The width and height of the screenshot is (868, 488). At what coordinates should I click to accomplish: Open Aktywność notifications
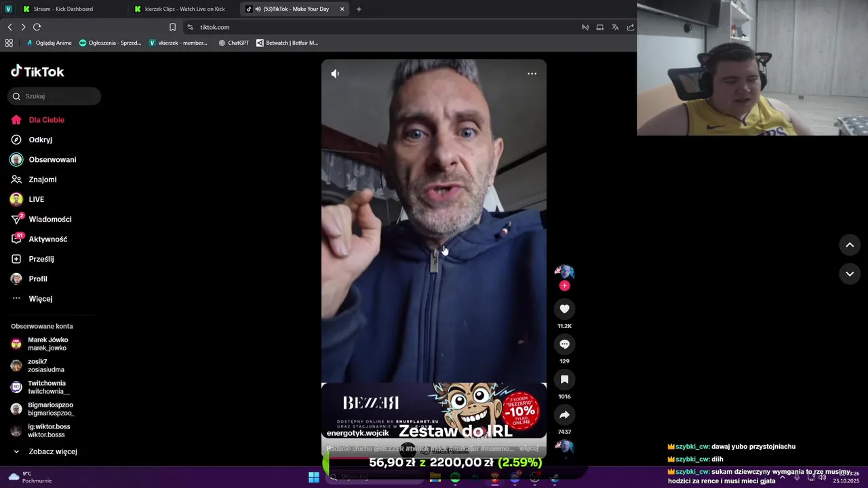39,239
